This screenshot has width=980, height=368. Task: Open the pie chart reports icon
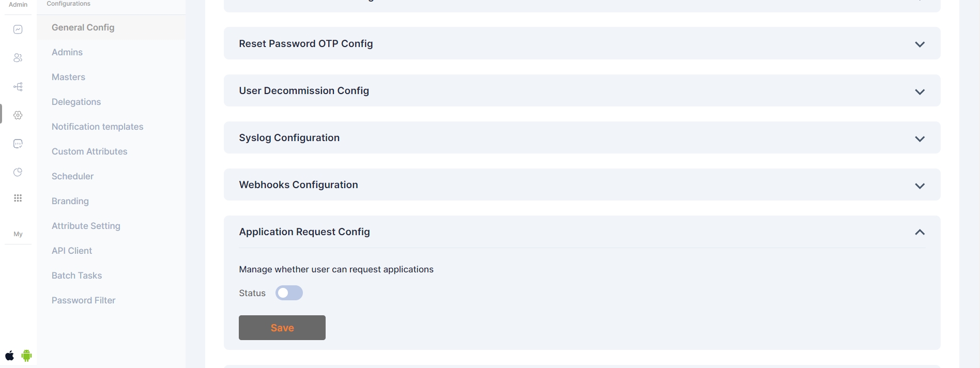[18, 172]
